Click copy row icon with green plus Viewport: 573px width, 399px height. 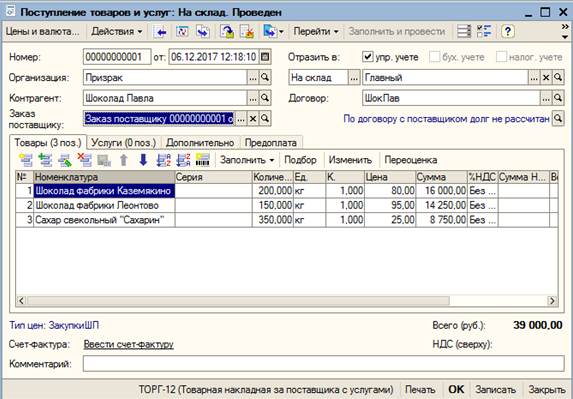pyautogui.click(x=46, y=160)
